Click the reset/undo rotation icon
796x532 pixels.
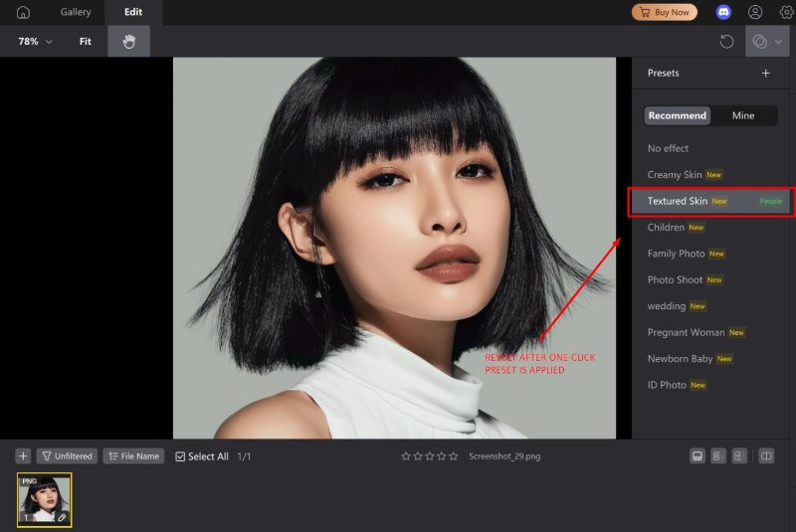point(726,42)
